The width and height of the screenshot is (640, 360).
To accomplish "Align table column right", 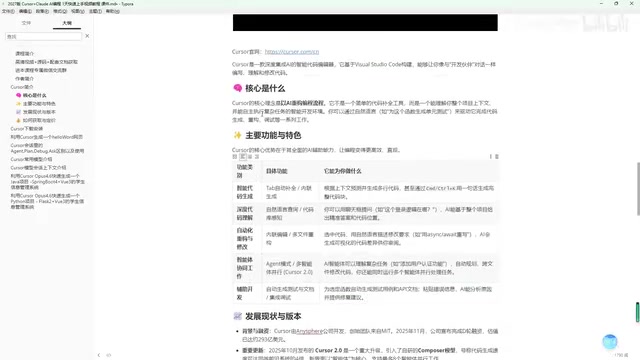I will click(257, 157).
